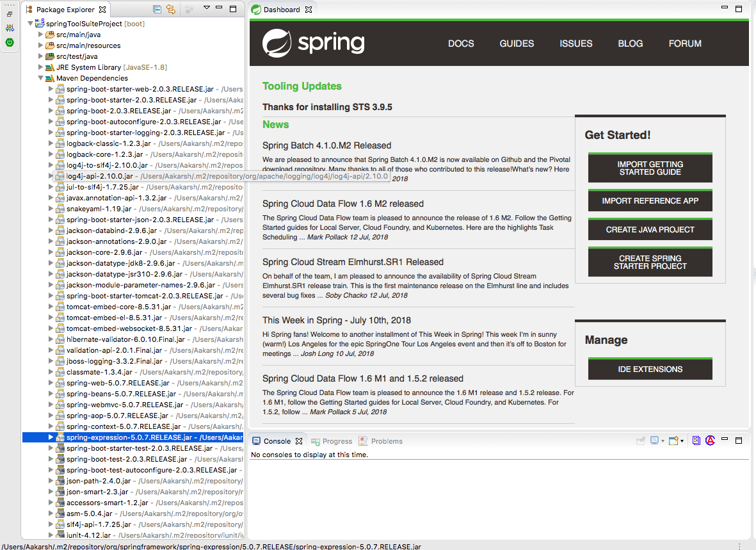Click the springToolSuiteProject project icon

point(40,23)
